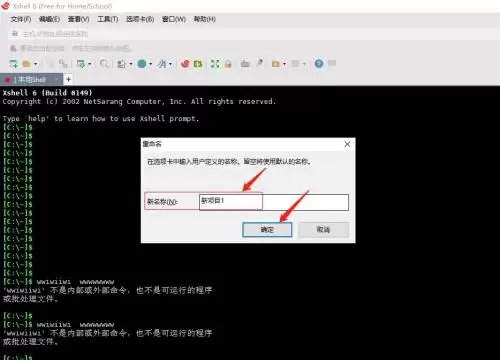Screen dimensions: 500x360
Task: Click the open session folder icon
Action: 27,63
